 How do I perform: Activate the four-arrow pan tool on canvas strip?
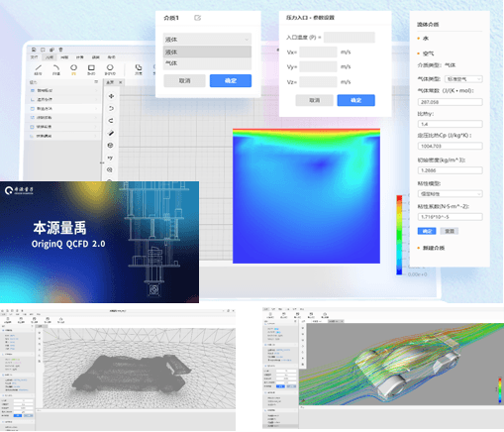point(111,96)
